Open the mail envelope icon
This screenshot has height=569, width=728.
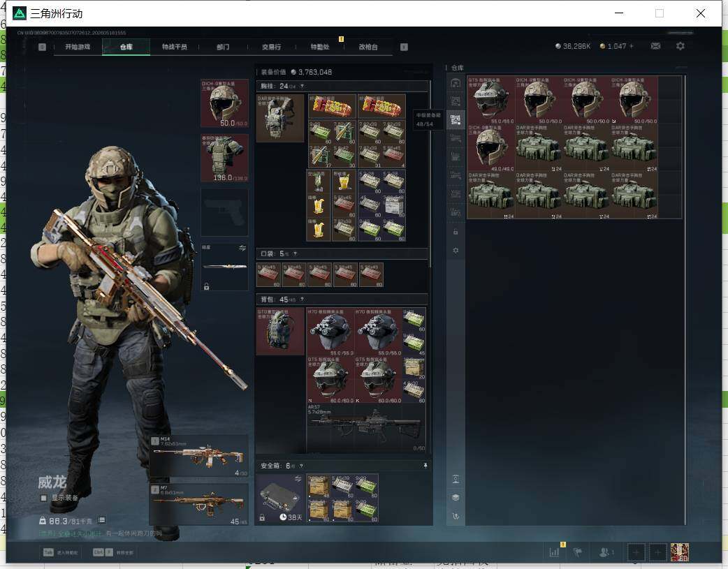pos(655,46)
